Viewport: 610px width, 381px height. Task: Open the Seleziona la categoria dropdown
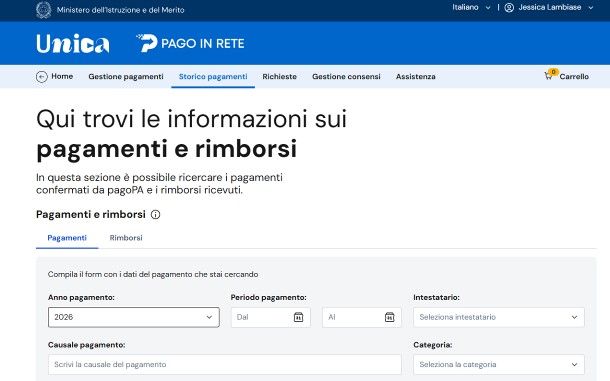point(499,365)
